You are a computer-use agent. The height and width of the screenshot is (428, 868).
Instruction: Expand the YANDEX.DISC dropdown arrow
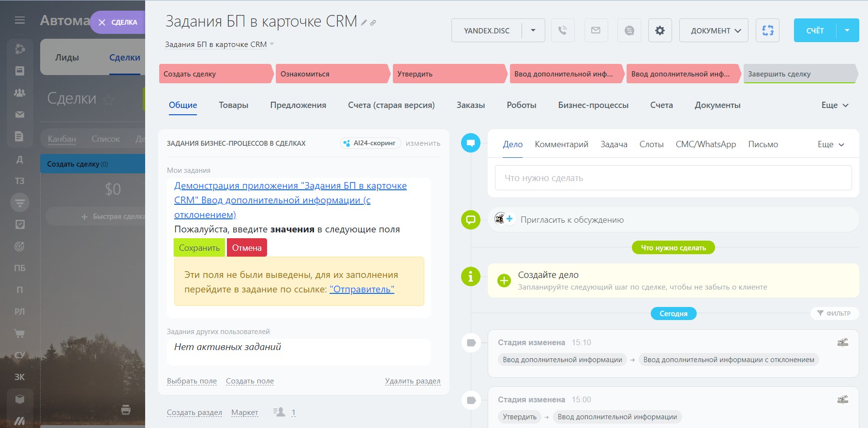click(x=533, y=31)
